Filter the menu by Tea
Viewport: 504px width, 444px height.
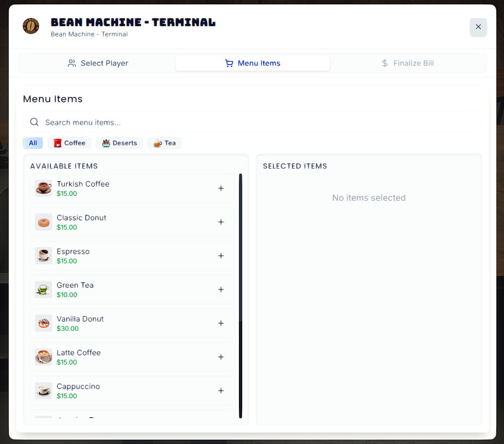click(164, 143)
